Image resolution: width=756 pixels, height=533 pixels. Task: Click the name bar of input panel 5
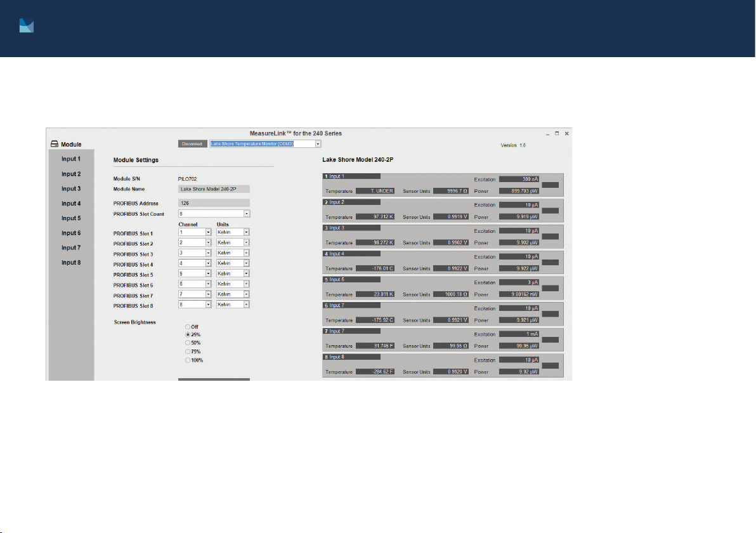[351, 279]
